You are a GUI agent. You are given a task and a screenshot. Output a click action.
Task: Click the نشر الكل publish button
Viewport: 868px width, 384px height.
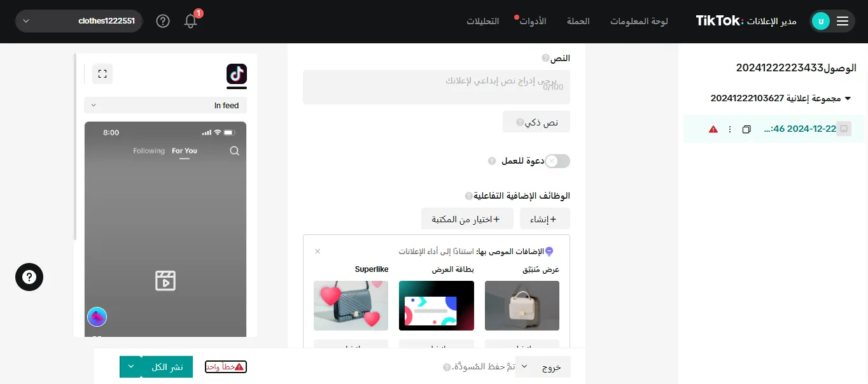click(x=167, y=366)
